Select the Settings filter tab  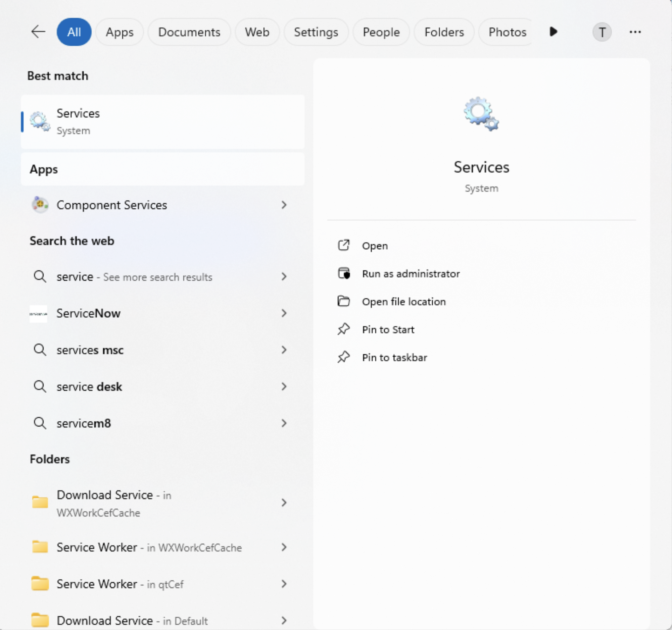tap(316, 32)
